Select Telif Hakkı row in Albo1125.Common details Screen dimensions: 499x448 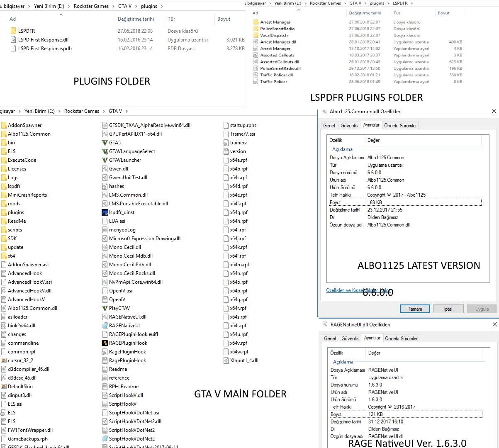pos(405,195)
